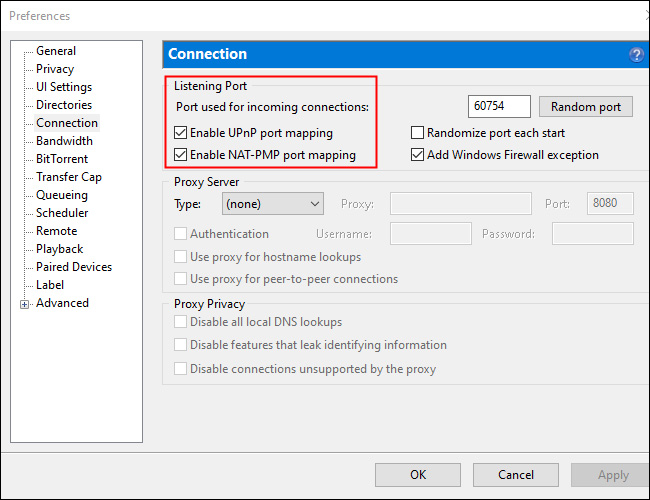Toggle Add Windows Firewall exception
The image size is (650, 500).
pos(418,155)
